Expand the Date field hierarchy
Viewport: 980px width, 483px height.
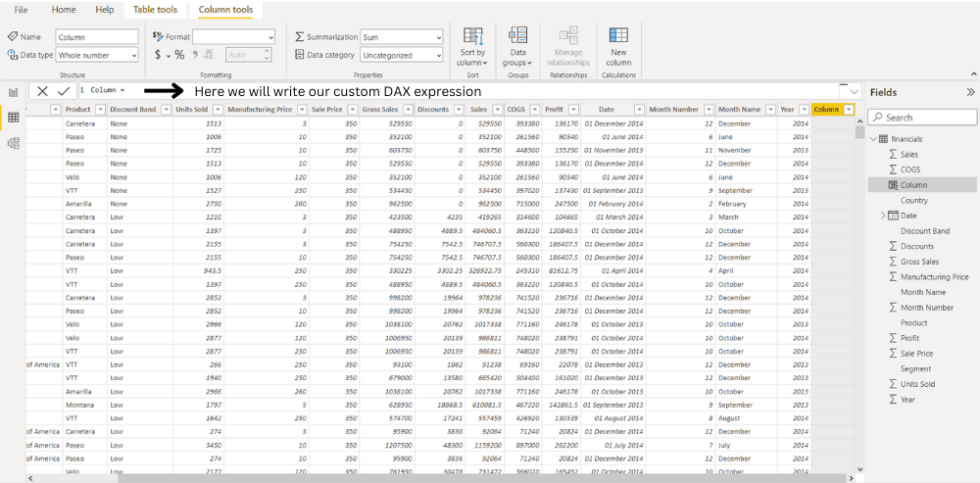click(883, 216)
